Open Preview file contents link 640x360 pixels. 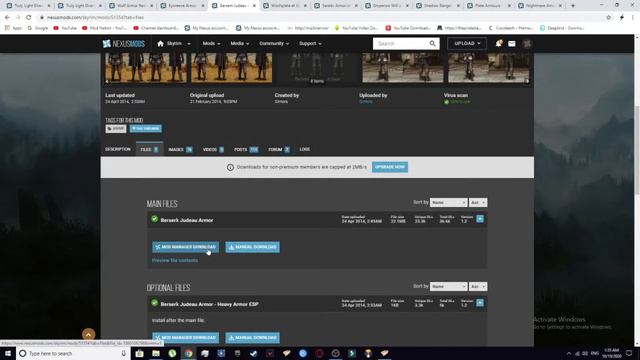pos(175,260)
